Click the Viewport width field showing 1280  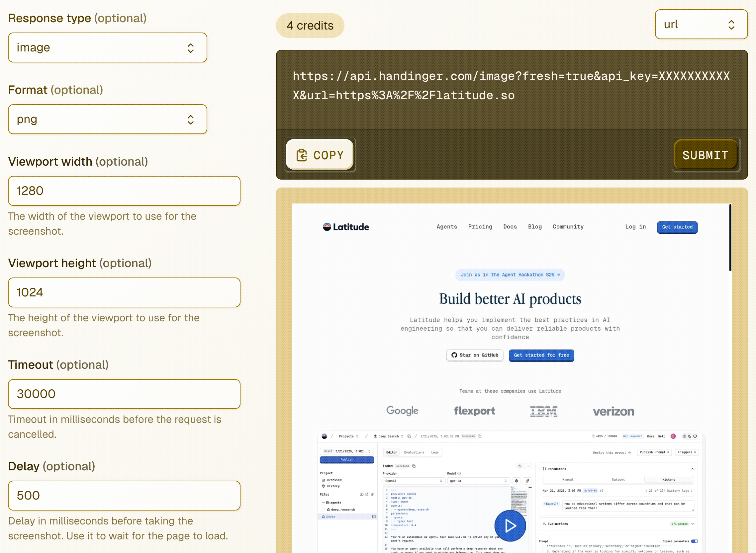tap(124, 191)
